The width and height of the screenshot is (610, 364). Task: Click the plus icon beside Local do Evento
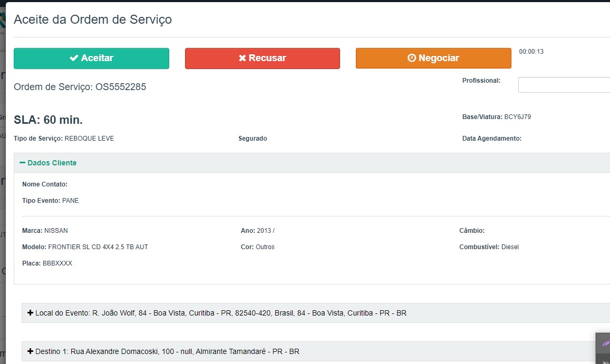31,313
